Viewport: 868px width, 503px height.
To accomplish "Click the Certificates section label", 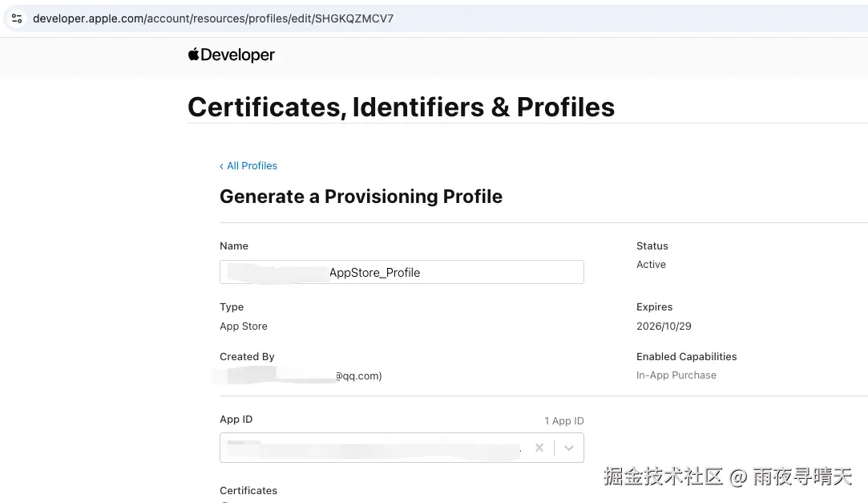I will pos(248,490).
